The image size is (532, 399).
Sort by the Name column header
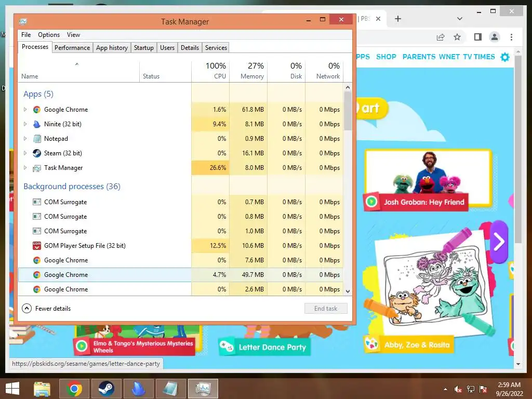tap(78, 71)
